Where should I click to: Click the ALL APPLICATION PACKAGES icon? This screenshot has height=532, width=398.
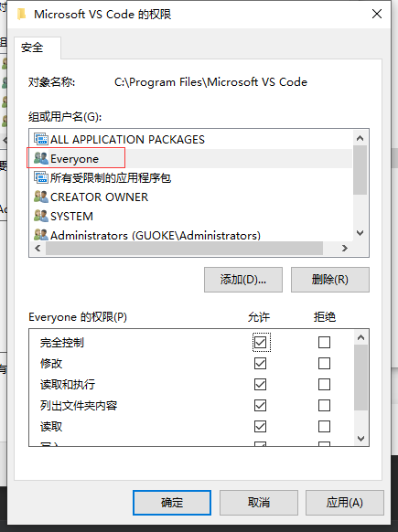pyautogui.click(x=41, y=140)
